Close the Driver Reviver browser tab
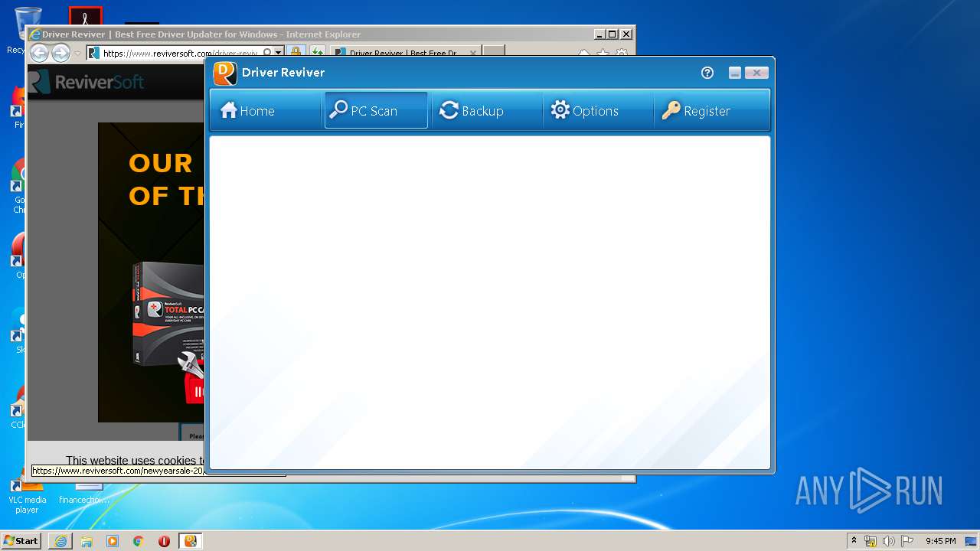 tap(472, 53)
